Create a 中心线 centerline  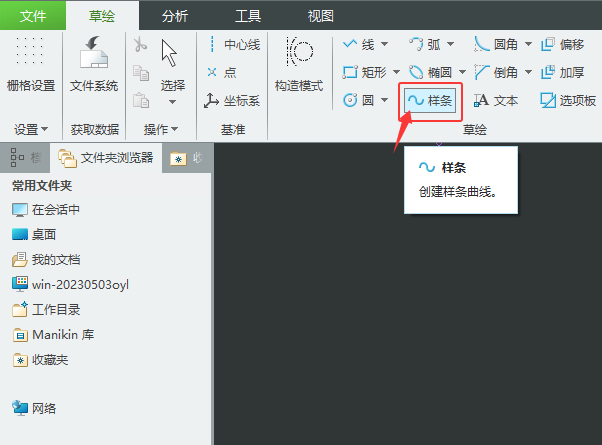(233, 45)
